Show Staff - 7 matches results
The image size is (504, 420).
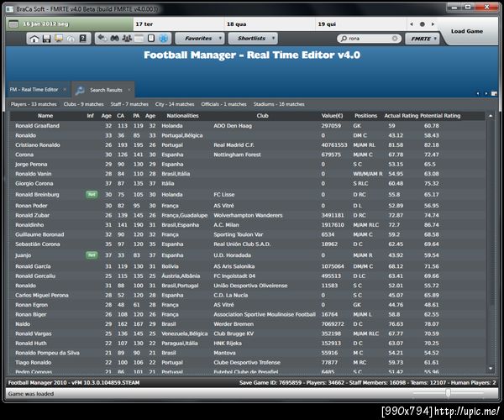(129, 104)
